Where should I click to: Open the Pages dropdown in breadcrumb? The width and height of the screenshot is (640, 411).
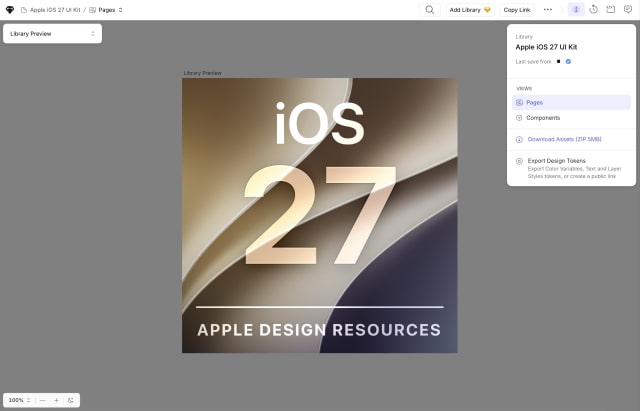pos(106,10)
